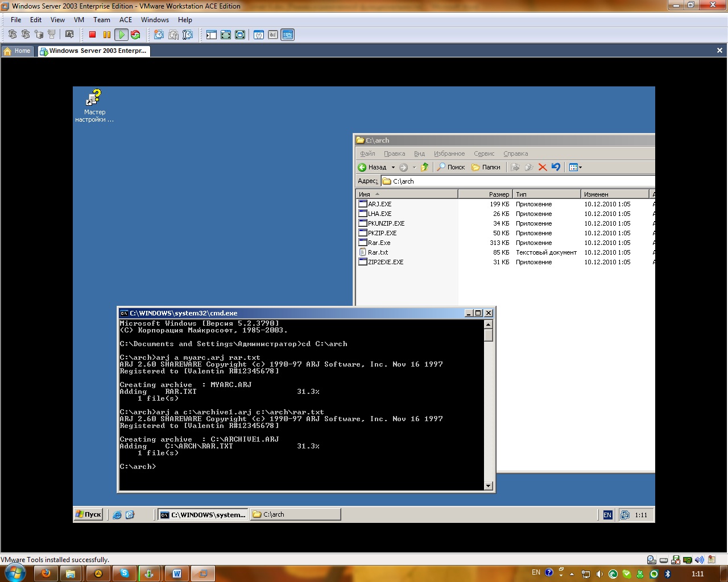Open the Snapshot Manager icon
Screen dimensions: 728x582
tap(188, 35)
